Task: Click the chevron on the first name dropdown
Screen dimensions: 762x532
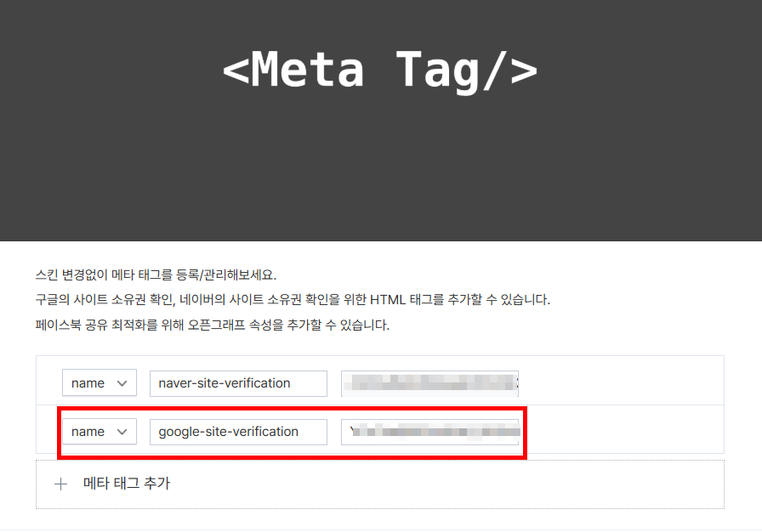Action: click(124, 382)
